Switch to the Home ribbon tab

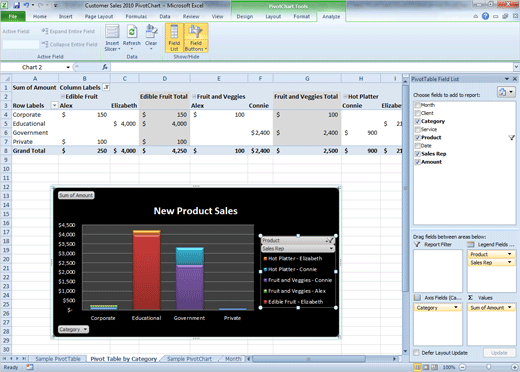pos(40,16)
